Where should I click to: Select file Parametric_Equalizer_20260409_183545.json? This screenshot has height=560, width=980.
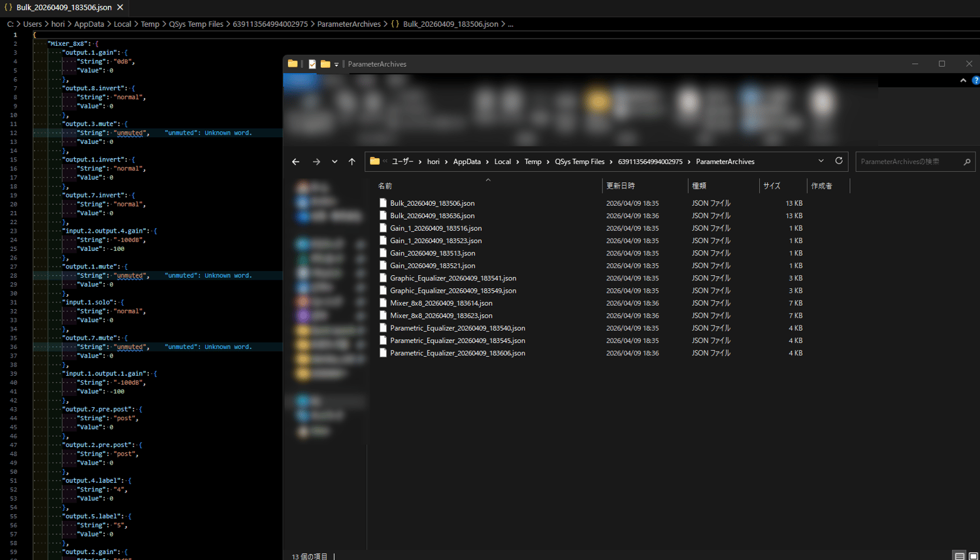pos(458,340)
